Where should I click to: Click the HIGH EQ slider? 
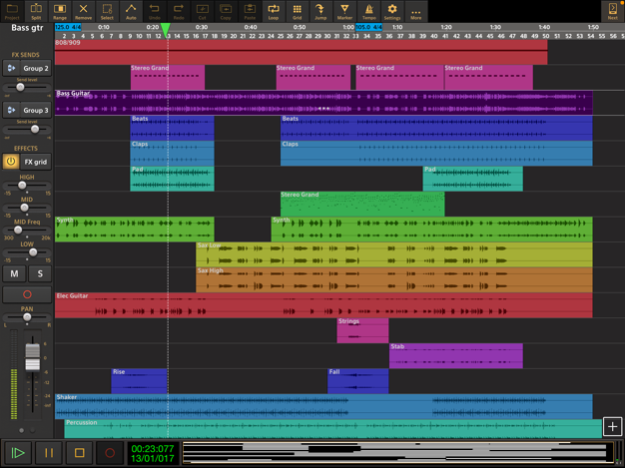coord(27,186)
